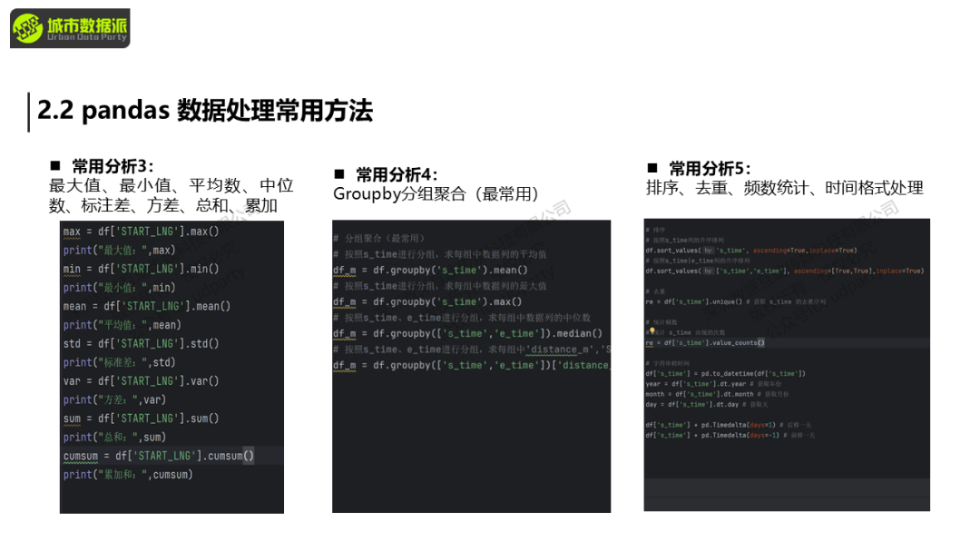Click the Urban Data Party logo

tap(70, 30)
